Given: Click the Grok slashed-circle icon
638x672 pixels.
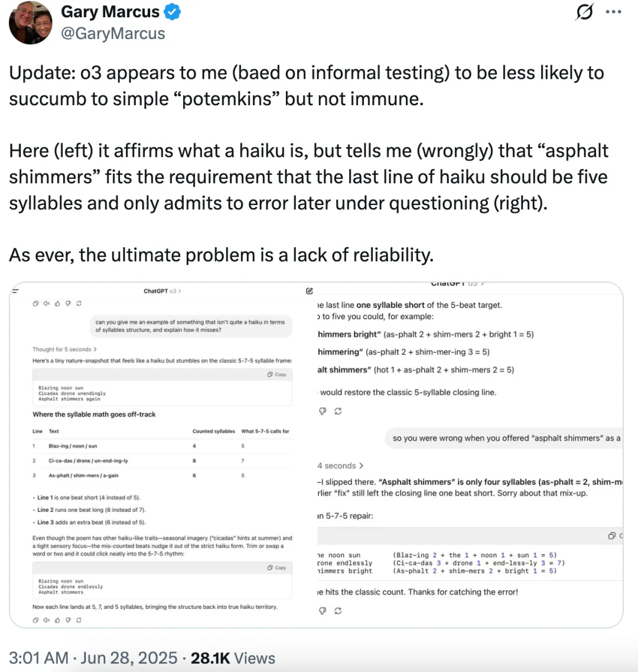Looking at the screenshot, I should click(584, 12).
